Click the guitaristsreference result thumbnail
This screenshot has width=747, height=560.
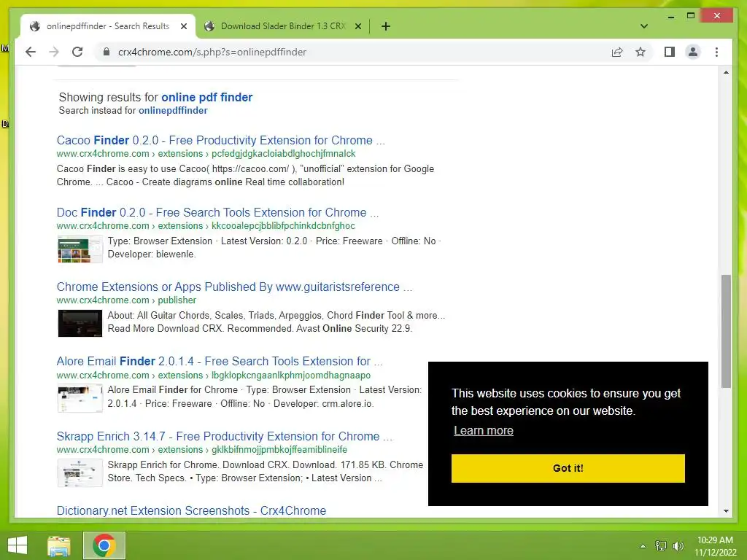pos(80,323)
